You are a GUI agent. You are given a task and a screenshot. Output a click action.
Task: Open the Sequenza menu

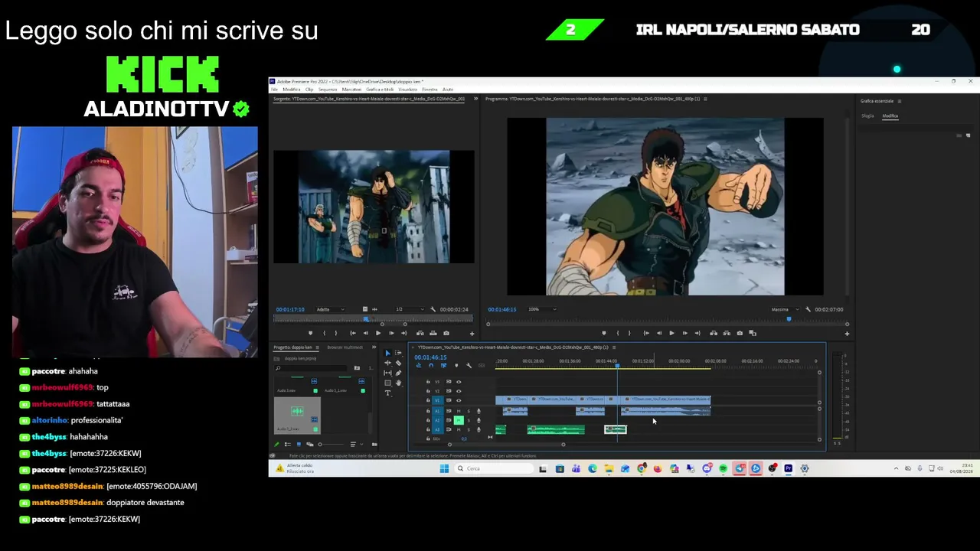(328, 90)
